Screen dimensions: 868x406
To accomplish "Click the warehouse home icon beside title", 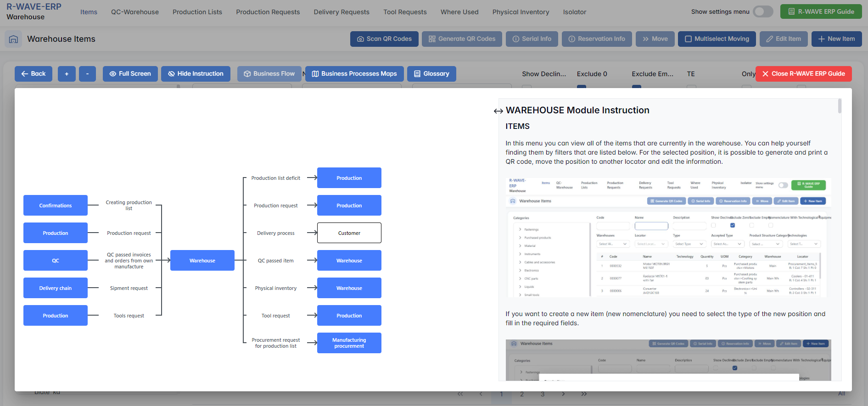I will (13, 39).
